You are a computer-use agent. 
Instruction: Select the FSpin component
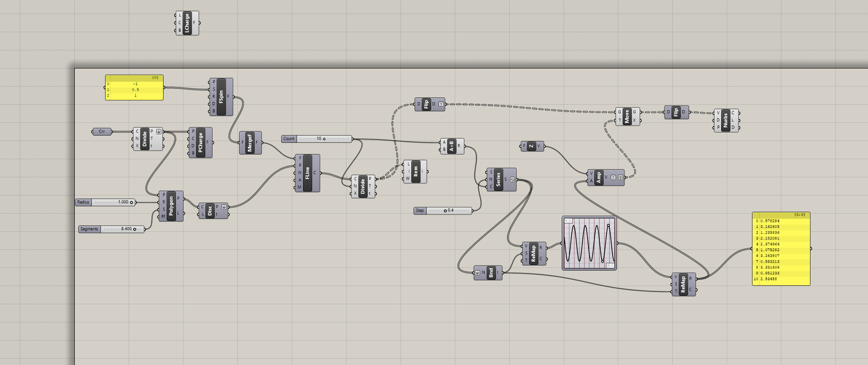(221, 97)
